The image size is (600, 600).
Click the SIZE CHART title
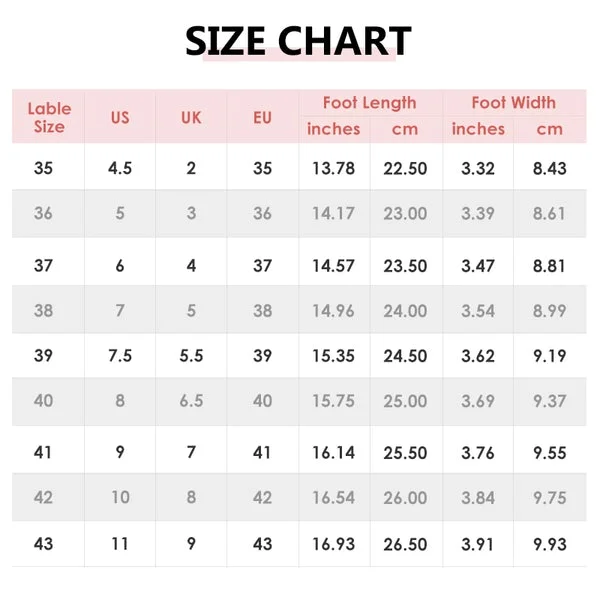coord(298,42)
